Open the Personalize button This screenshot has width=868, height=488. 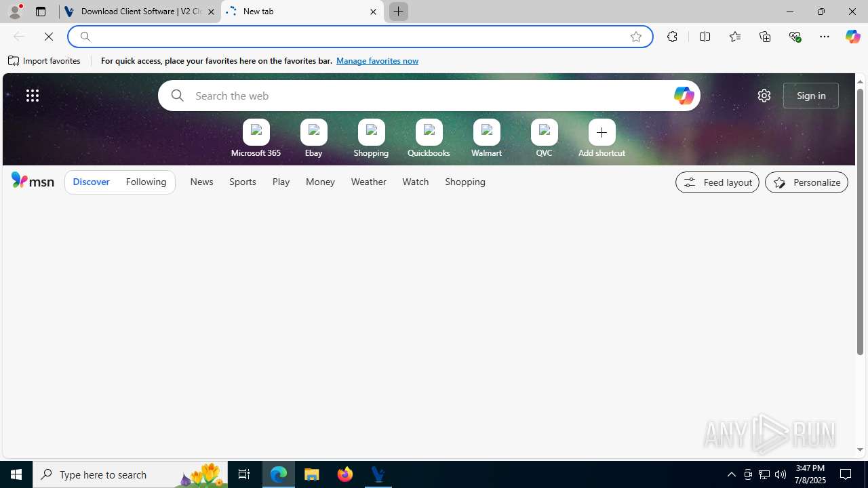[806, 182]
